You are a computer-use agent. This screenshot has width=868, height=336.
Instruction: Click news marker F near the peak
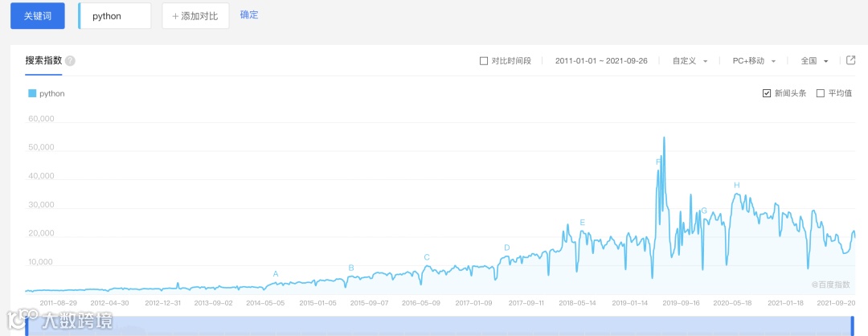click(657, 162)
